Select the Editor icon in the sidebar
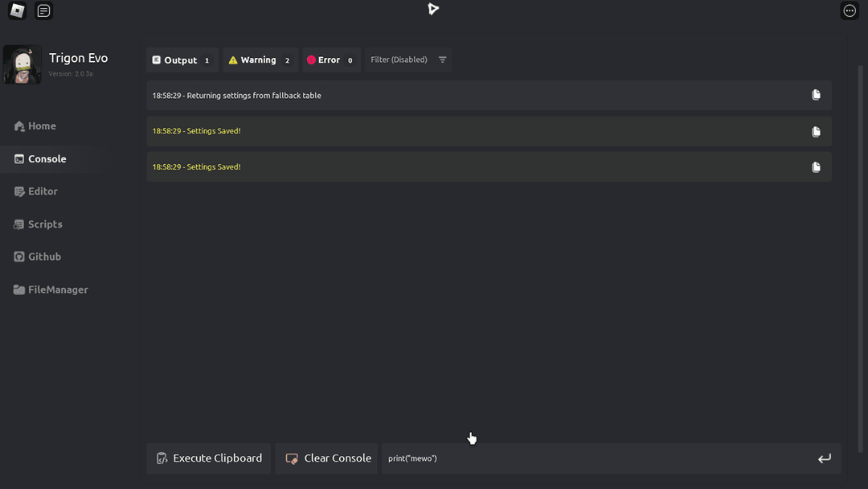868x489 pixels. [18, 191]
